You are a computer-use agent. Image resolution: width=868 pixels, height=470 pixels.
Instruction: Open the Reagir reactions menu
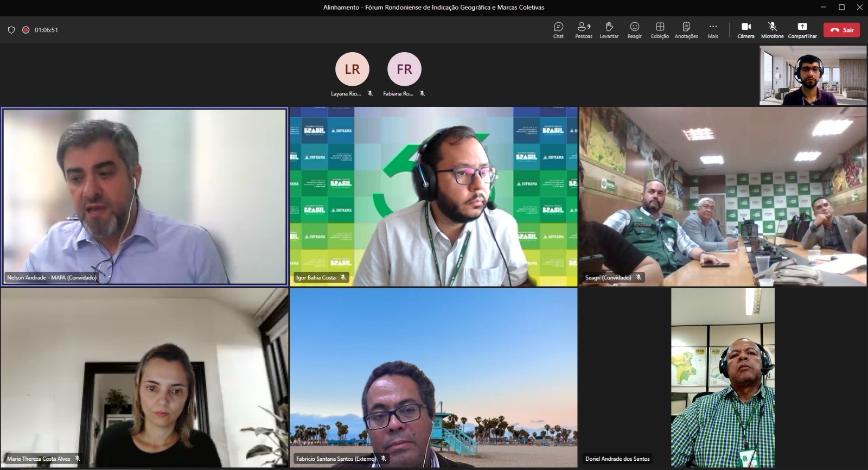(634, 30)
